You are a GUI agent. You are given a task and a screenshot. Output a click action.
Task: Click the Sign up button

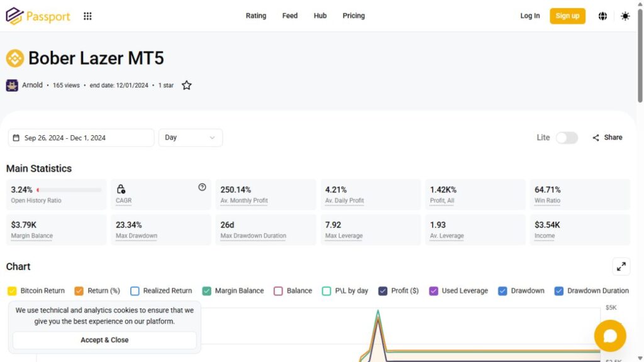(567, 16)
